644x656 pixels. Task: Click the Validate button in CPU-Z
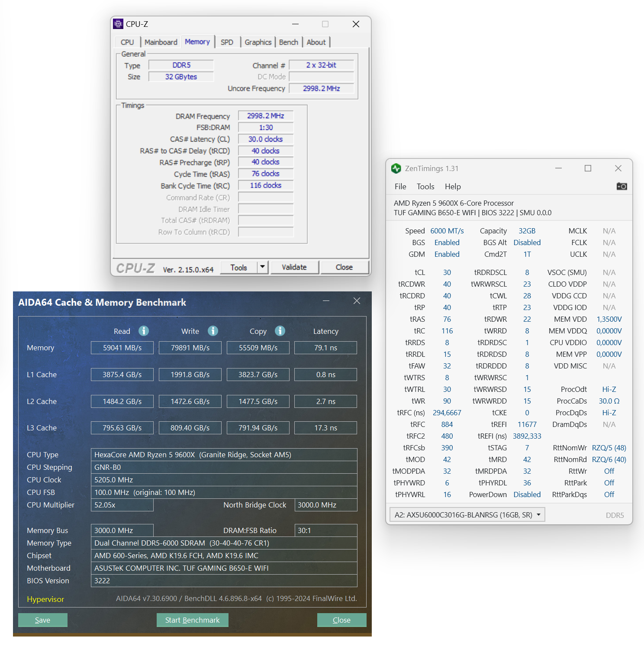pos(294,267)
